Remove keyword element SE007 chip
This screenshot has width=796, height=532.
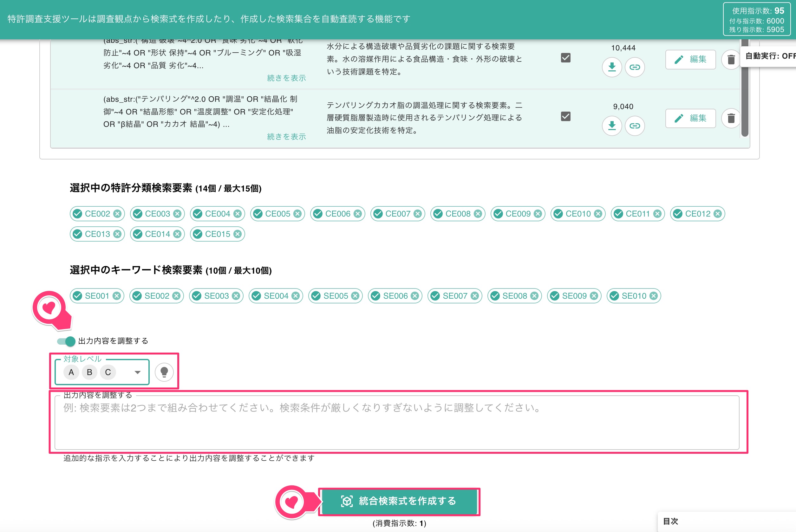(x=475, y=296)
